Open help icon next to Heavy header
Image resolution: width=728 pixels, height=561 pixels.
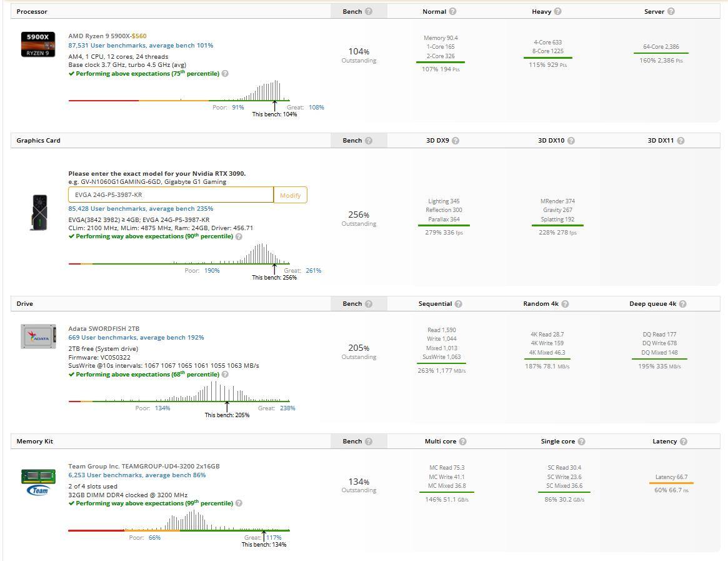[x=557, y=11]
